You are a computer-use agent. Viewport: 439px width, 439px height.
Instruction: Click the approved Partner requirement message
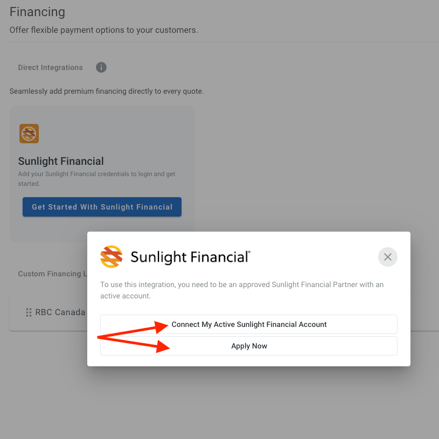click(x=242, y=290)
